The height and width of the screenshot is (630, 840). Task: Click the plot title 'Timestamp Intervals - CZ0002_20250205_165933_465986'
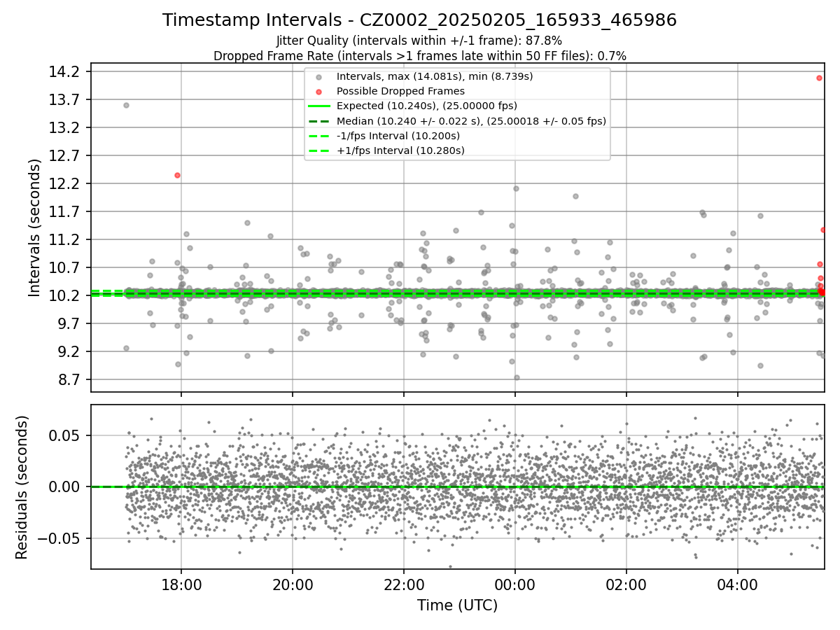tap(419, 20)
